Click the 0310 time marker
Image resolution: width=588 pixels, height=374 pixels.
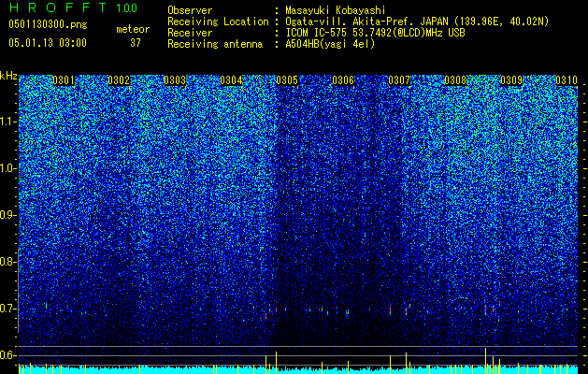pos(566,80)
